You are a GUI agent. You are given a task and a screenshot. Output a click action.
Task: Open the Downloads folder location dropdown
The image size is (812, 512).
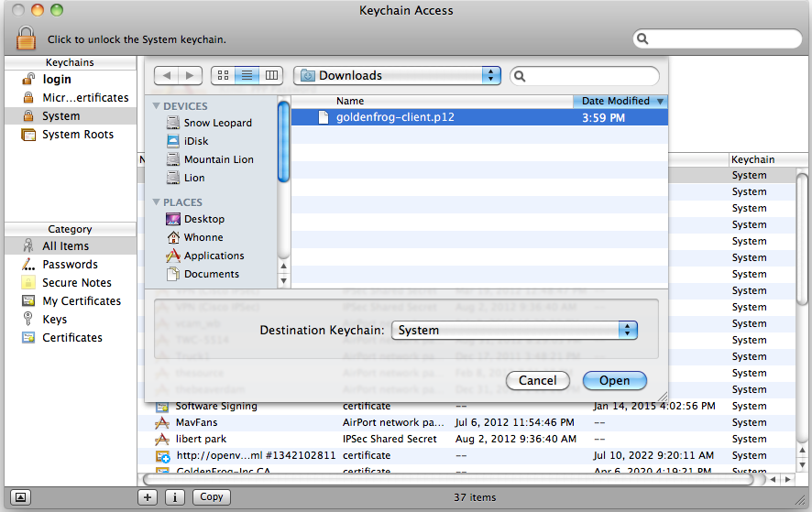pyautogui.click(x=397, y=76)
